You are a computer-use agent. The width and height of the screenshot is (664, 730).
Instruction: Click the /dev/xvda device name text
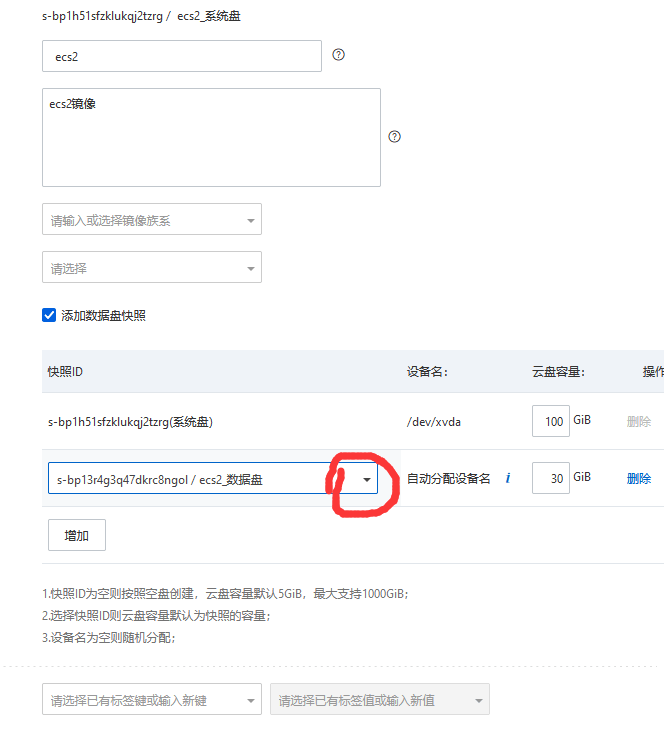point(435,422)
